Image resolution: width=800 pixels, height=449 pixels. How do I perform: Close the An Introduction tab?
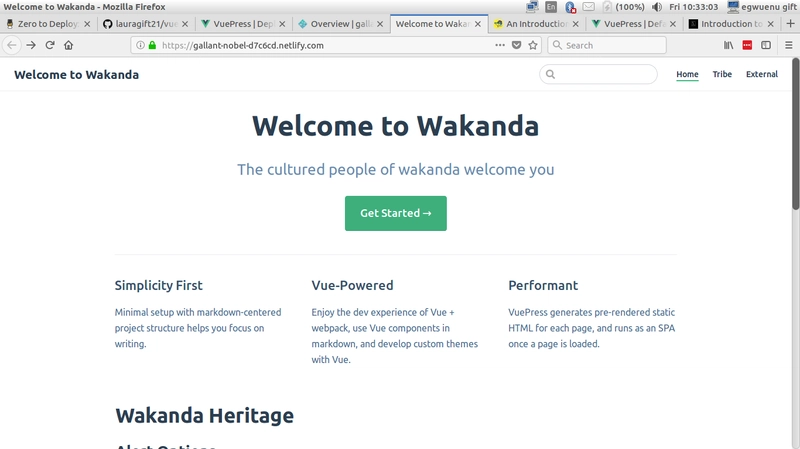coord(576,24)
